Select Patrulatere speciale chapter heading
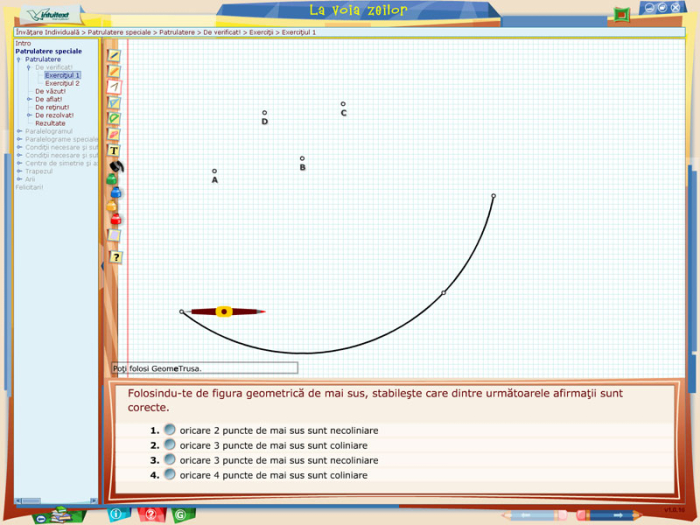The width and height of the screenshot is (700, 525). pos(49,51)
